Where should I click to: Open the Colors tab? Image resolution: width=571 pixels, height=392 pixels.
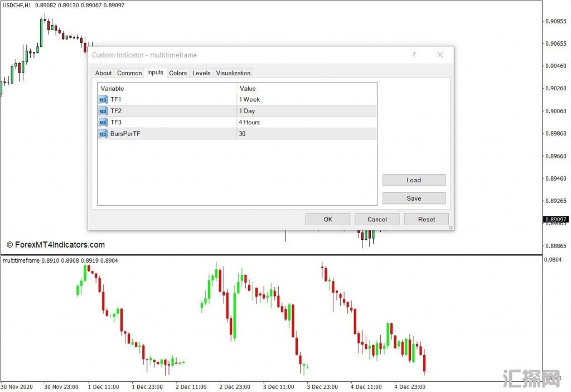178,73
